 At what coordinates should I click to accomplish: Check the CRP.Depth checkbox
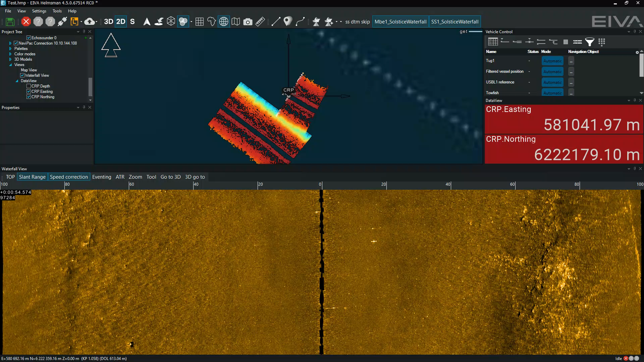pyautogui.click(x=29, y=86)
